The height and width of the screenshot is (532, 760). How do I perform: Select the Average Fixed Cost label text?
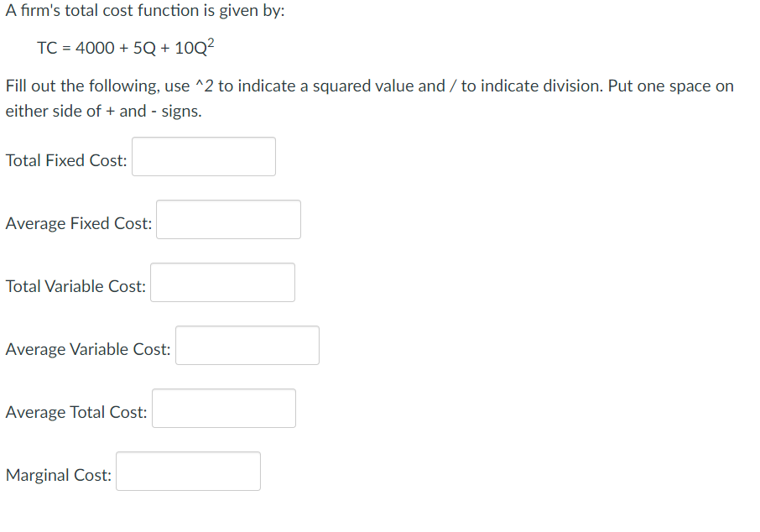click(x=78, y=223)
